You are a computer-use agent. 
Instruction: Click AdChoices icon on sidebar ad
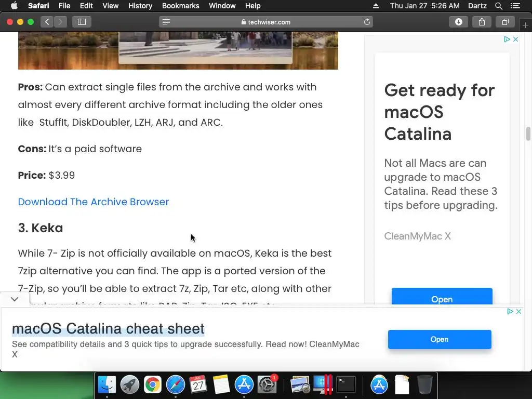pyautogui.click(x=507, y=39)
